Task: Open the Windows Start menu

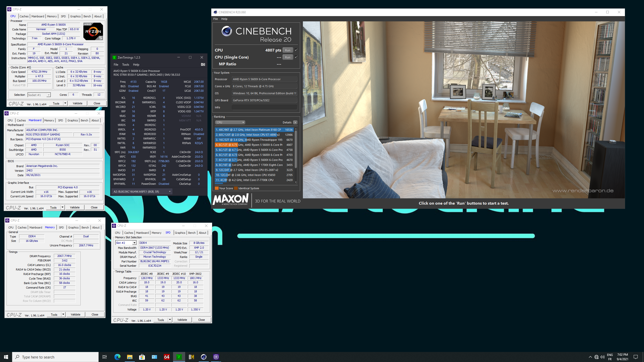Action: (6, 357)
